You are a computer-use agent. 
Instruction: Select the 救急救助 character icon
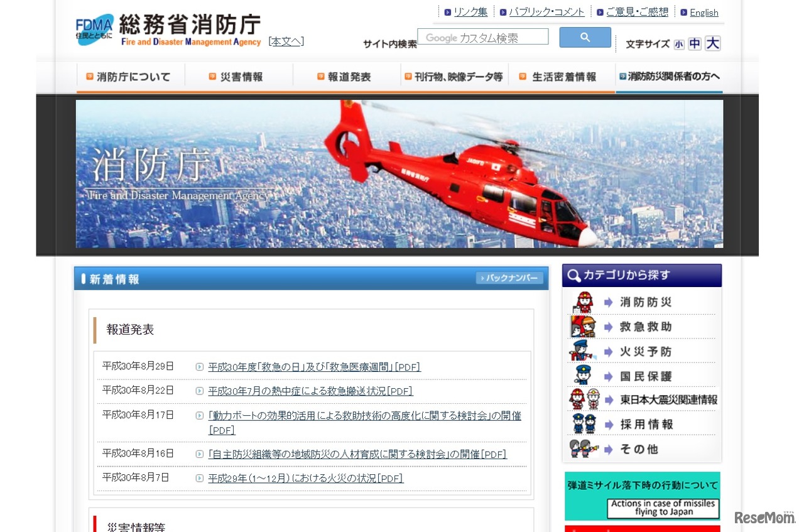tap(584, 327)
